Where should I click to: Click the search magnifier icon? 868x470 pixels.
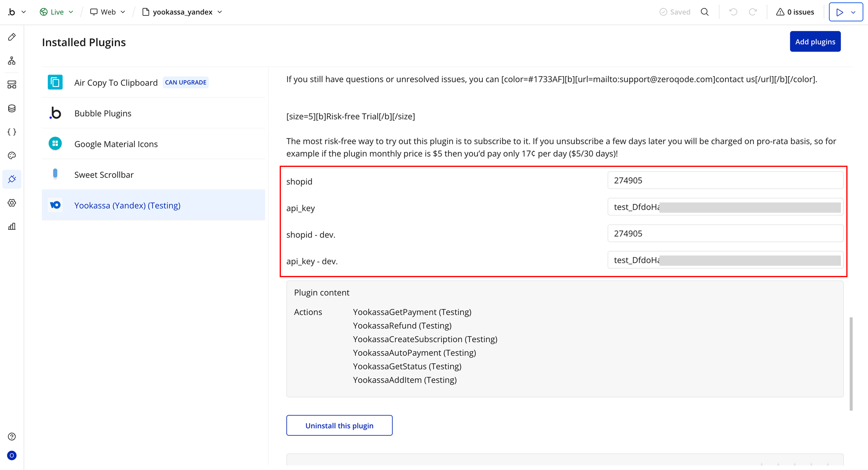(x=705, y=12)
